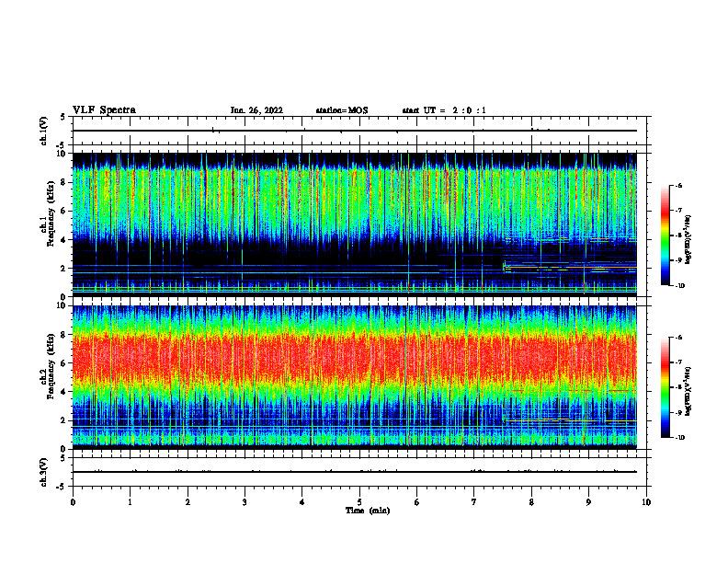The height and width of the screenshot is (563, 728).
Task: Click time axis tick label "10"
Action: click(646, 502)
